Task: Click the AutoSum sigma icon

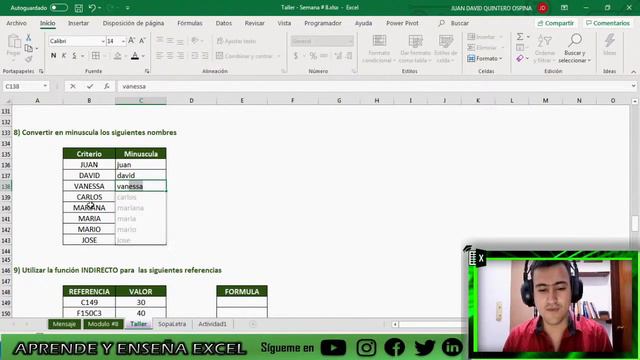Action: [x=520, y=37]
